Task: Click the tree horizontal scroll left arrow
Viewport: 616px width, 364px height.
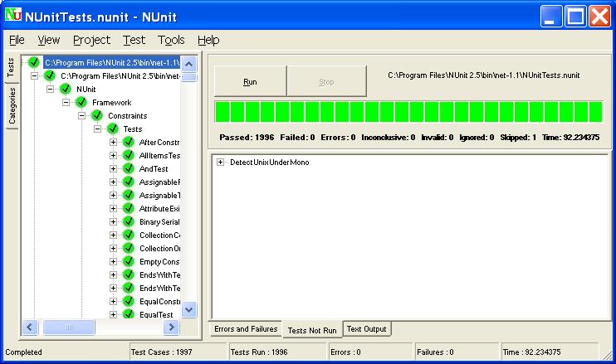Action: [30, 327]
